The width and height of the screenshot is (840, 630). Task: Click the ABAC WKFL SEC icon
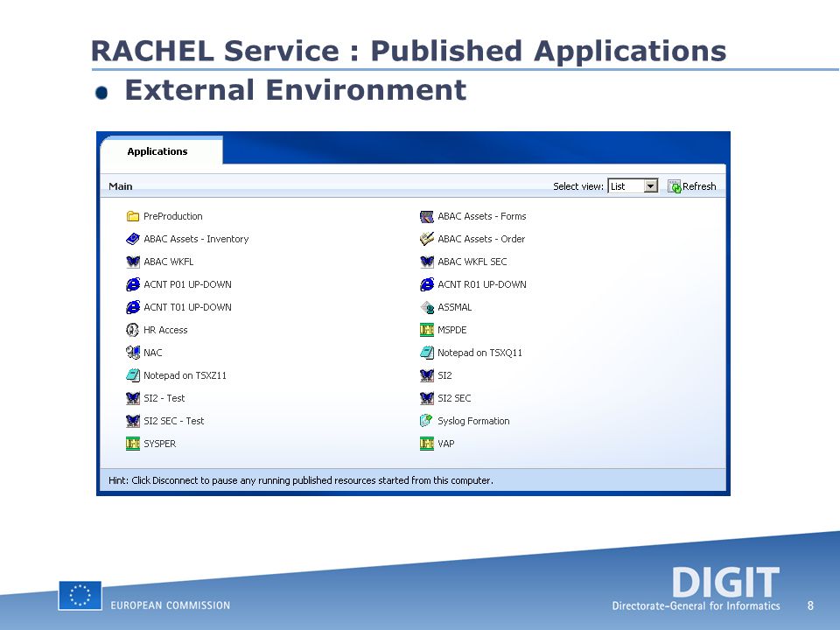427,262
